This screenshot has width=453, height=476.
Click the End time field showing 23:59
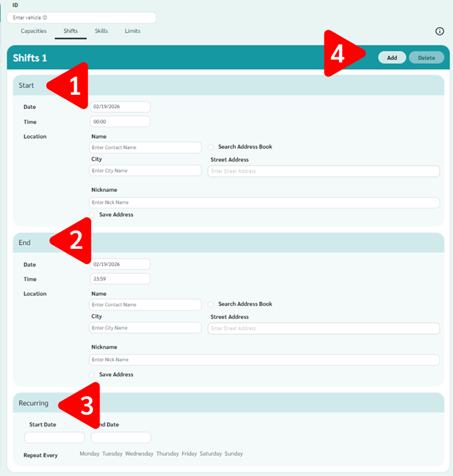pyautogui.click(x=119, y=279)
